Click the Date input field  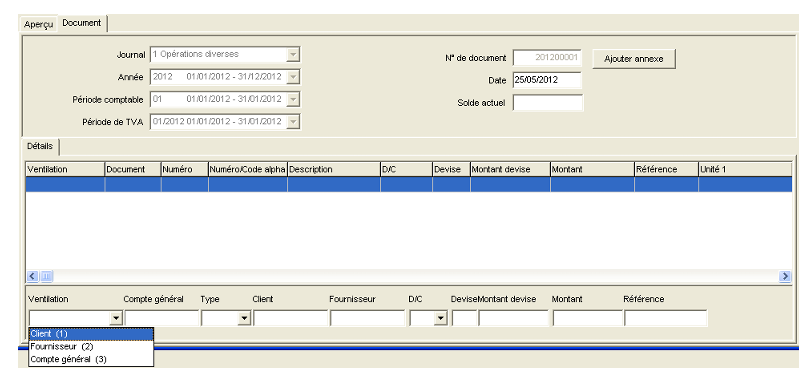pyautogui.click(x=547, y=80)
